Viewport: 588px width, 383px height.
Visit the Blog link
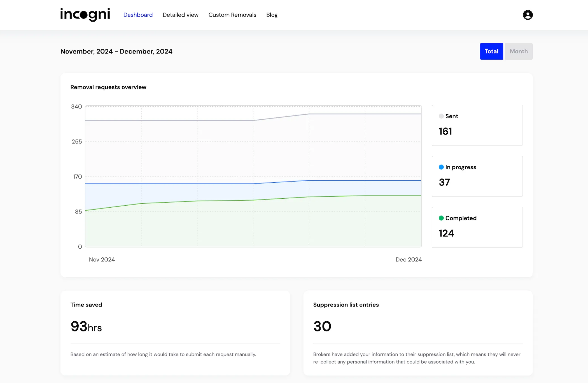272,15
